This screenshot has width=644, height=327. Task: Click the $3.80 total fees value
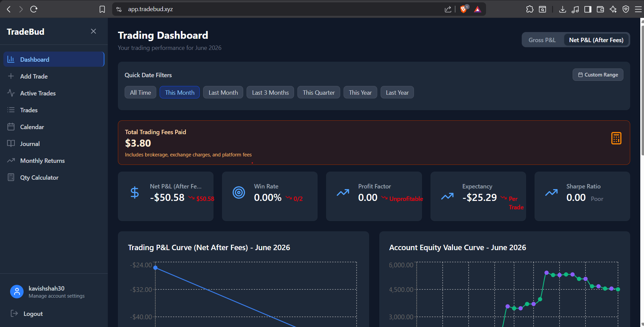138,143
